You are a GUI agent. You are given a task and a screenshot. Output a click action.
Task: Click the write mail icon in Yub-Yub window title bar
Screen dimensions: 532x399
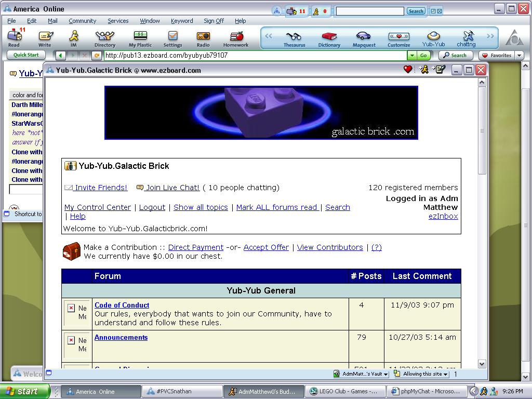coord(439,70)
